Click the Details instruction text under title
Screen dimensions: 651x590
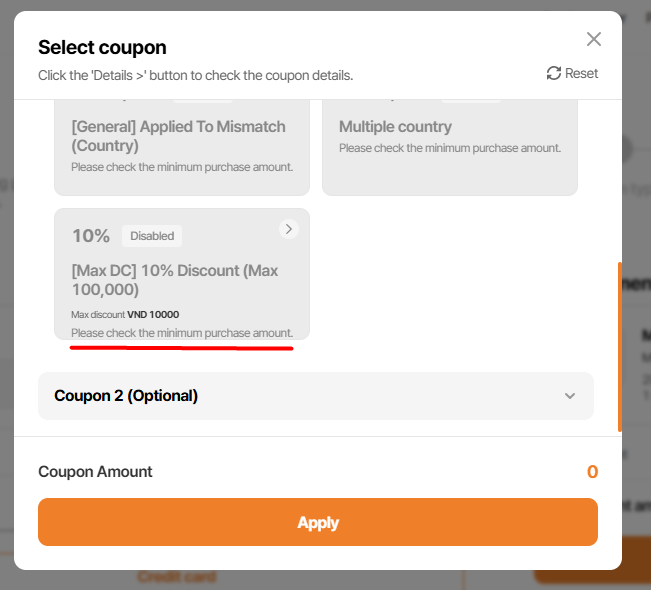[x=195, y=75]
